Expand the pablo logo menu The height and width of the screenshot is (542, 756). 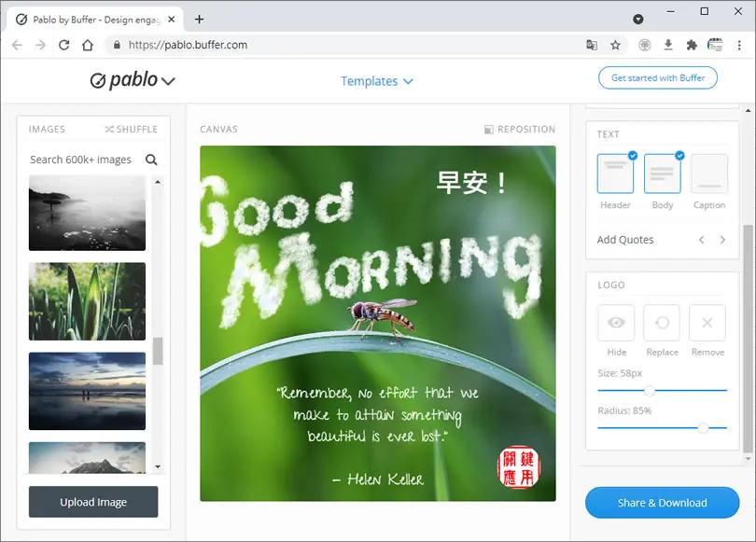point(168,81)
